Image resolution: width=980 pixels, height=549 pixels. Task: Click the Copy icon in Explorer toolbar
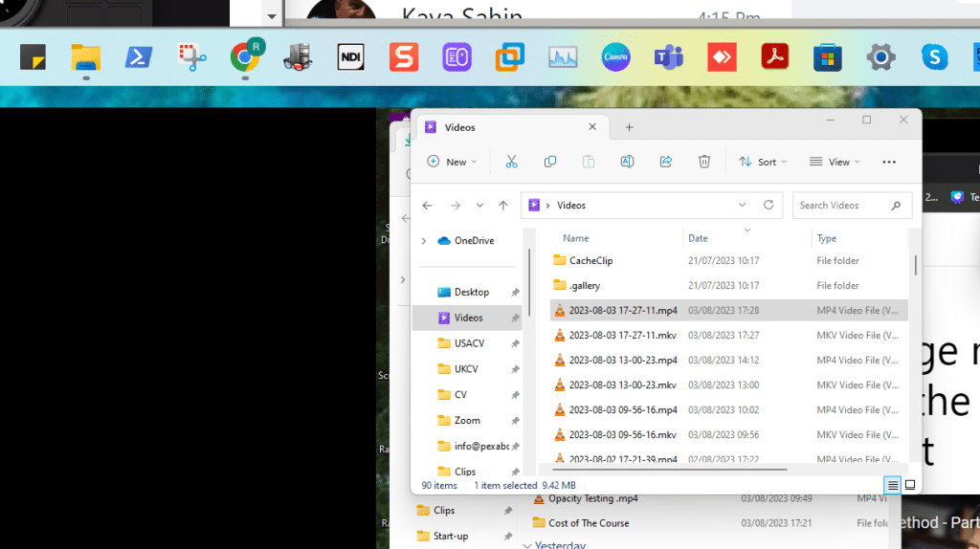point(550,162)
